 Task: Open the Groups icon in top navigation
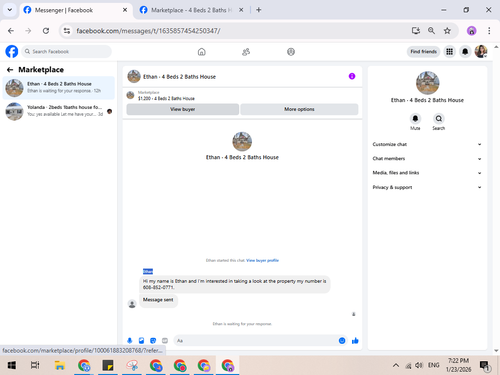pyautogui.click(x=291, y=52)
